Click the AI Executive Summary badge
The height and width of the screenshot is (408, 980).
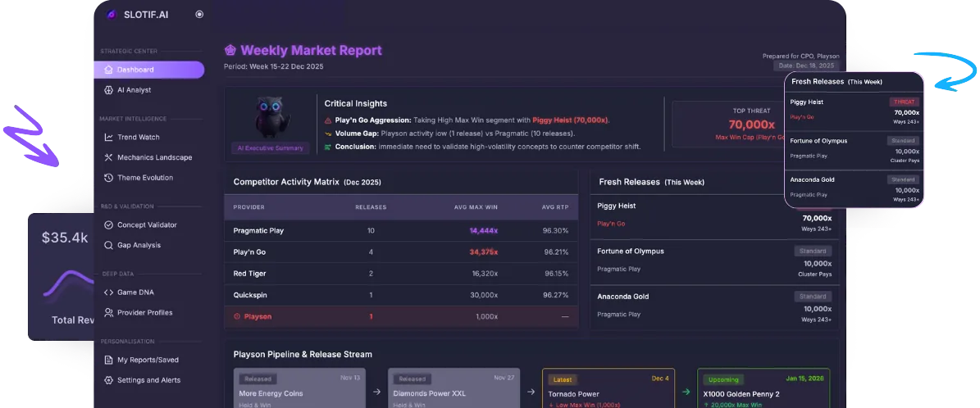(270, 148)
